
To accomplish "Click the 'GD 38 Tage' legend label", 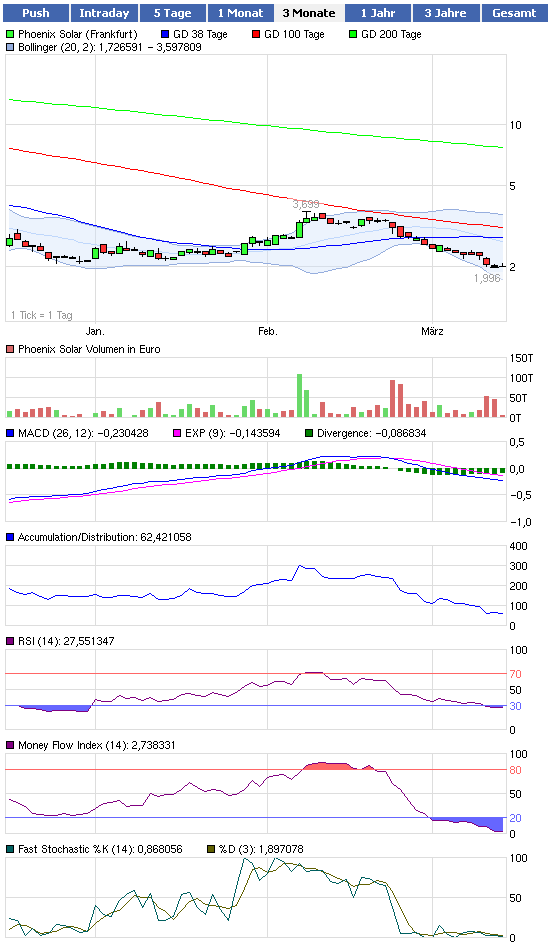I will 200,34.
